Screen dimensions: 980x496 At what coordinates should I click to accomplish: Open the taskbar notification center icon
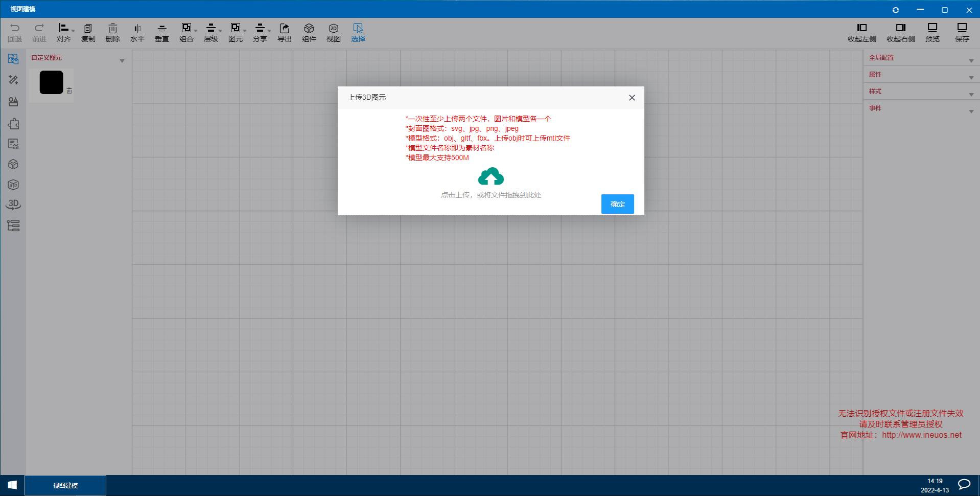[964, 485]
